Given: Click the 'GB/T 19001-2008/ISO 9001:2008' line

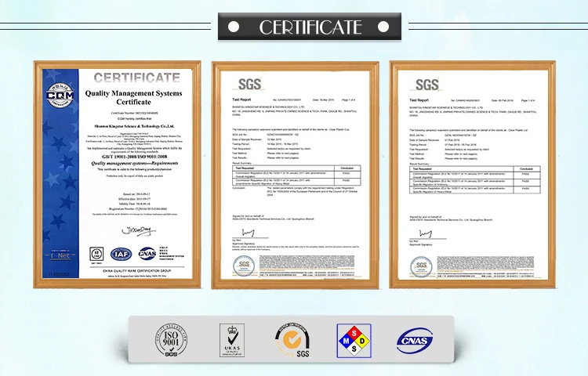Looking at the screenshot, I should pyautogui.click(x=135, y=157).
